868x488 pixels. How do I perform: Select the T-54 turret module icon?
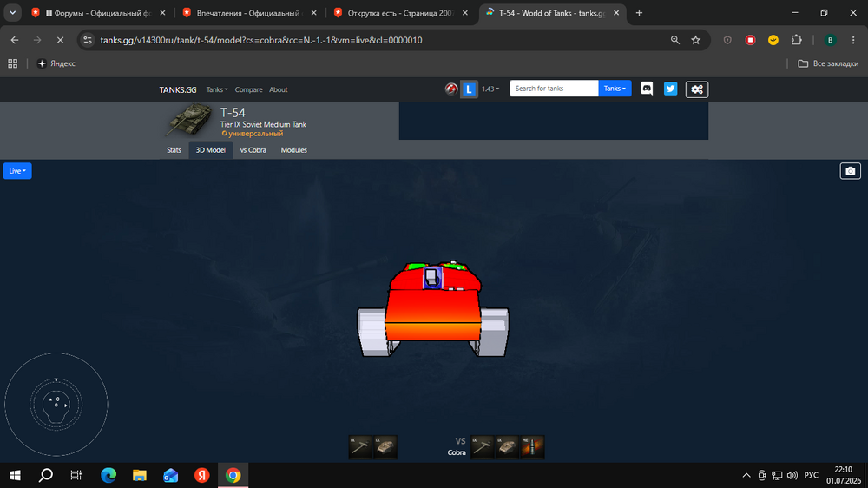(385, 447)
